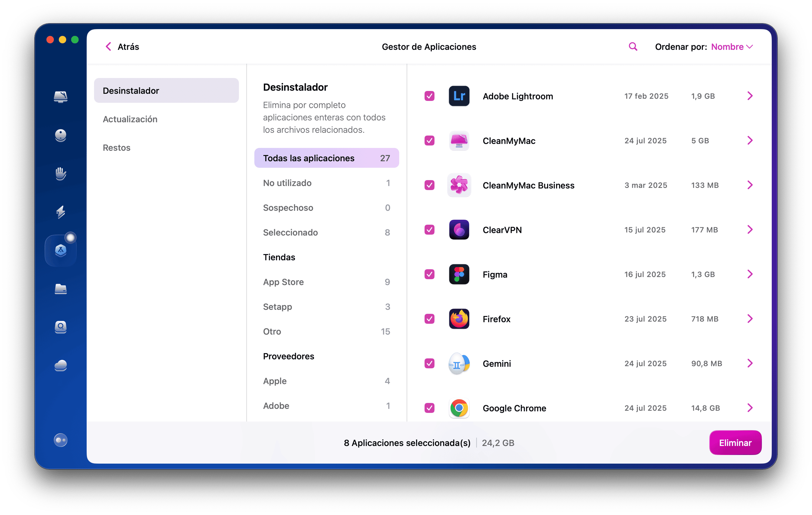Viewport: 812px width, 515px height.
Task: Open the search with the magnifier icon
Action: (633, 46)
